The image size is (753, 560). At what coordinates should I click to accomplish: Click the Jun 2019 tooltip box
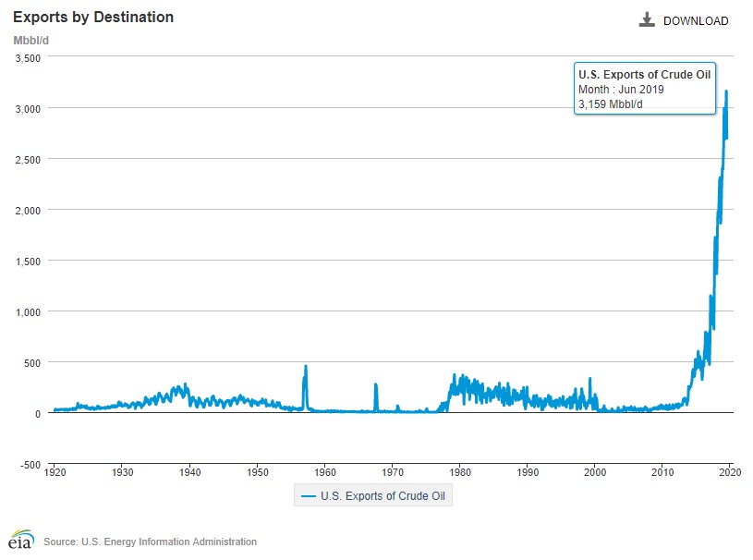point(644,89)
